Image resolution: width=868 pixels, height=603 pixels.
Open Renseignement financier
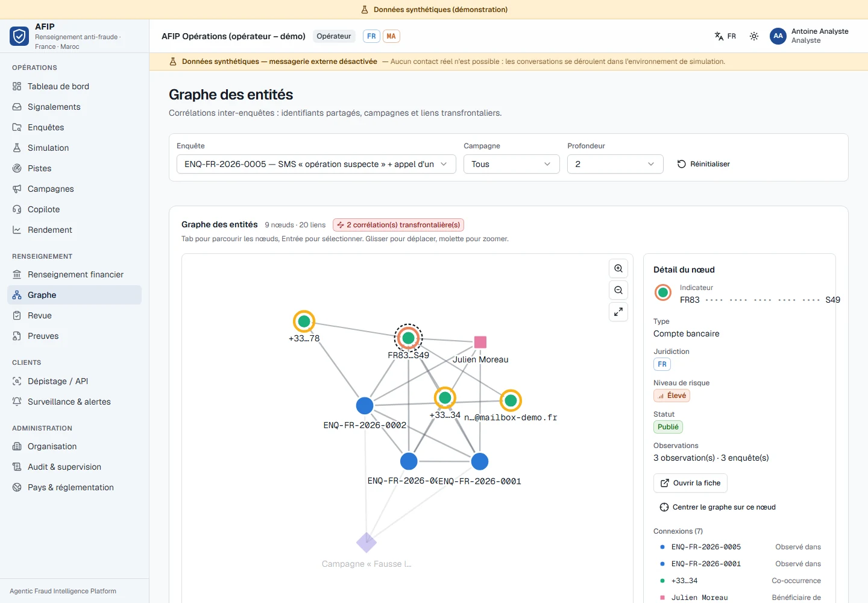75,274
